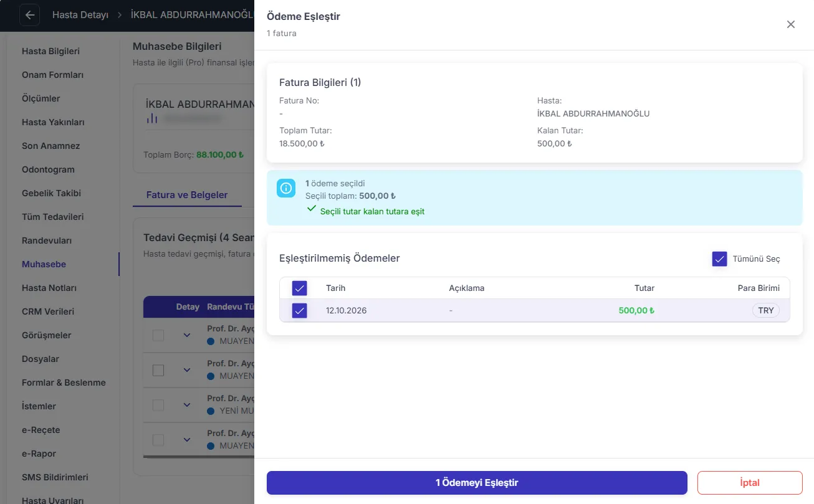Check the first treatment row checkbox
Screen dimensions: 814x504
(x=158, y=335)
